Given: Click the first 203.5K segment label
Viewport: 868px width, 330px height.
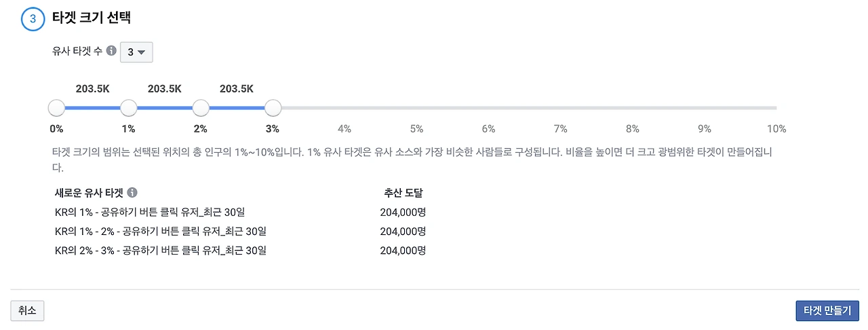Looking at the screenshot, I should coord(92,88).
